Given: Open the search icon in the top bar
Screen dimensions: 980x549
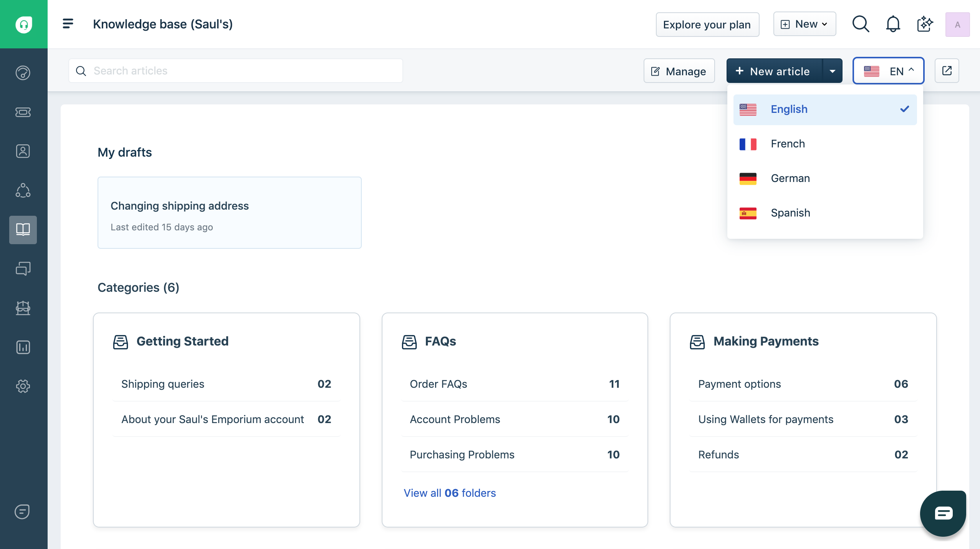Looking at the screenshot, I should point(860,24).
